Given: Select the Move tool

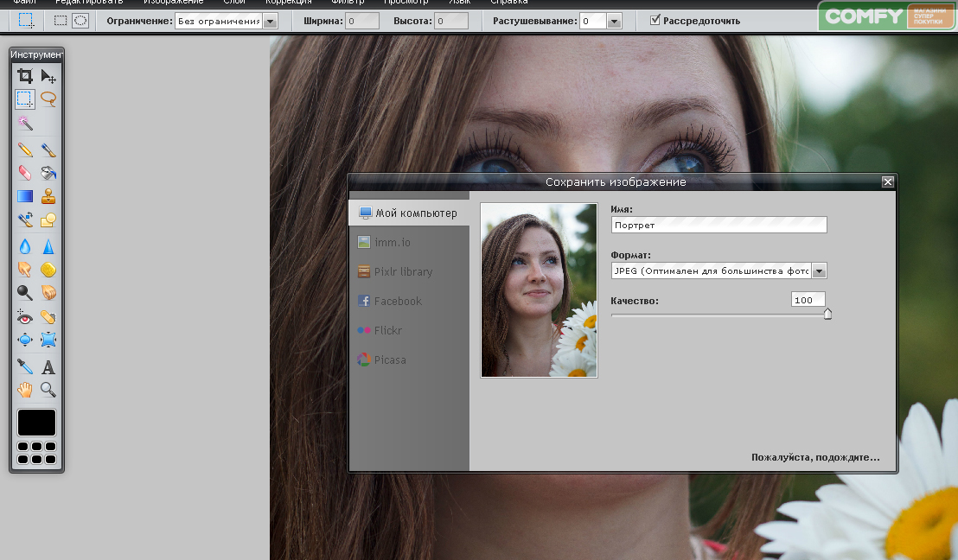Looking at the screenshot, I should pos(48,76).
